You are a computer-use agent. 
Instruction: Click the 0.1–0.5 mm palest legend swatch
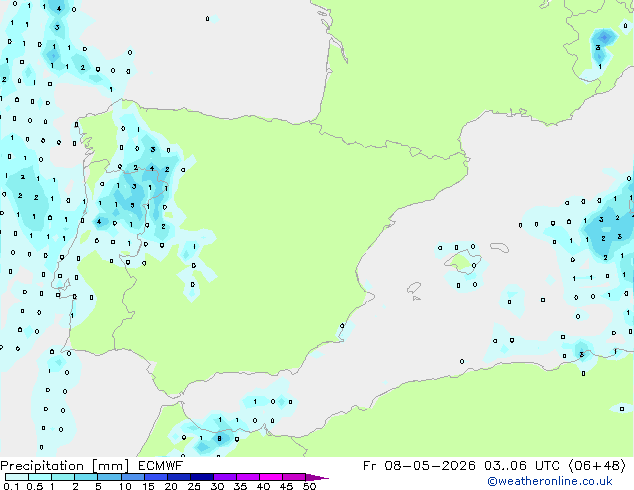(17, 477)
